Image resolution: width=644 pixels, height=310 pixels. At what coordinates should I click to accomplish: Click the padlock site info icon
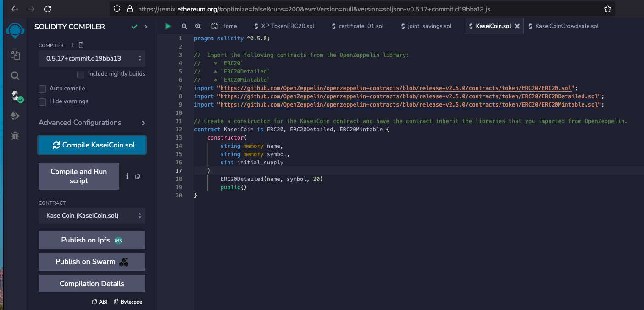(129, 9)
